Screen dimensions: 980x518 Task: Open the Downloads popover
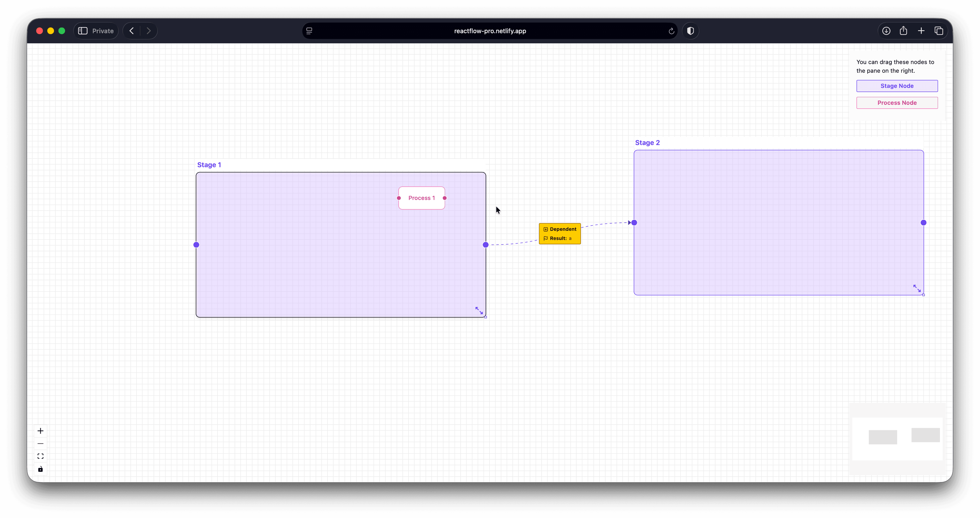tap(886, 31)
